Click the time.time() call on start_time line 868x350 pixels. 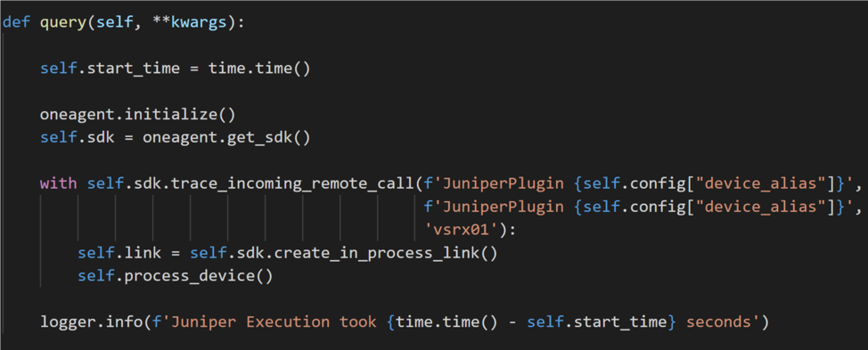coord(259,69)
